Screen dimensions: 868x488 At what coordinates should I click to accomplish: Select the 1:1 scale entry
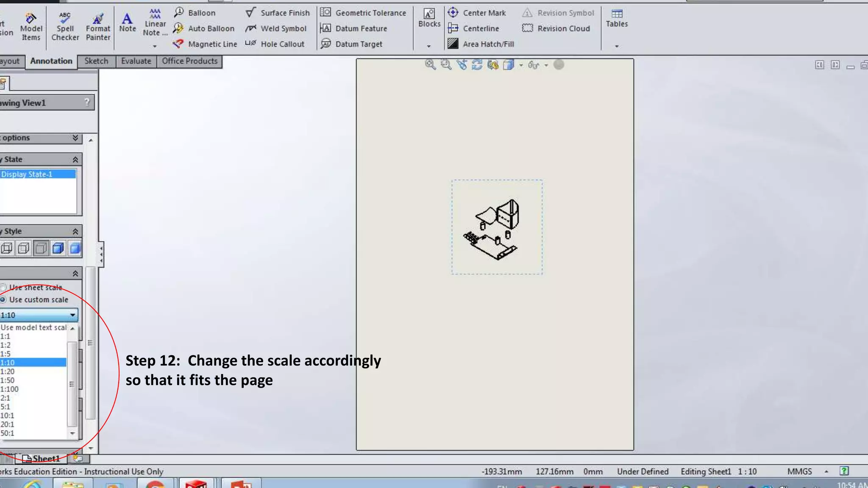pyautogui.click(x=33, y=336)
